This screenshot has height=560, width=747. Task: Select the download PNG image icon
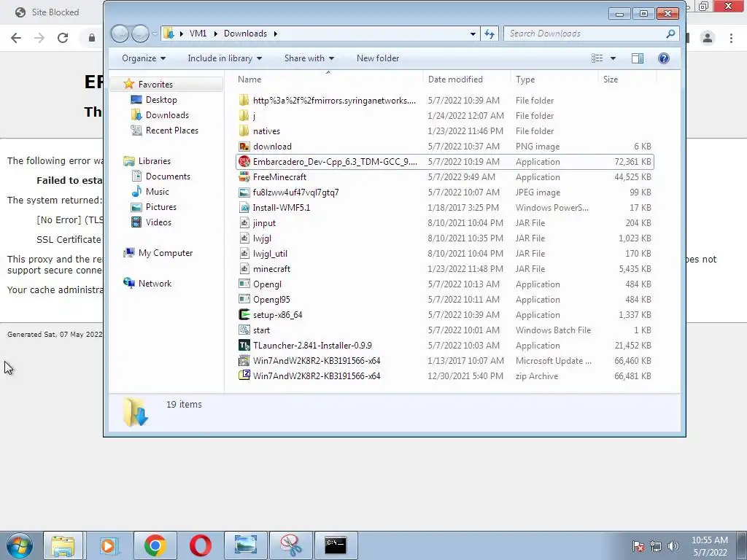coord(244,147)
